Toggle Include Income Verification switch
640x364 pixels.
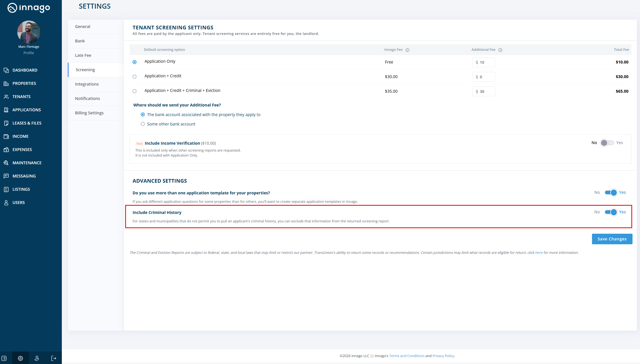click(x=607, y=143)
